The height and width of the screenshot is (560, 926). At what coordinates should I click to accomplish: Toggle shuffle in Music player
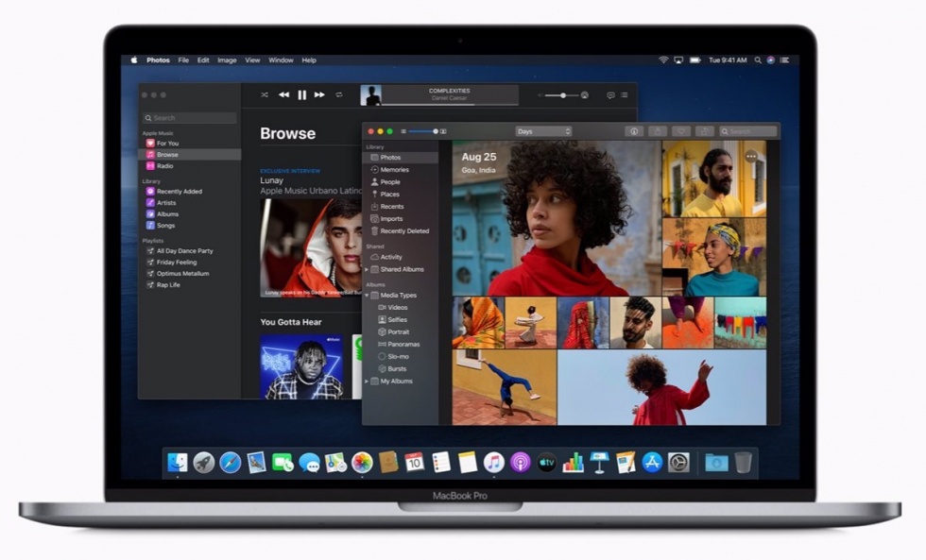[264, 95]
